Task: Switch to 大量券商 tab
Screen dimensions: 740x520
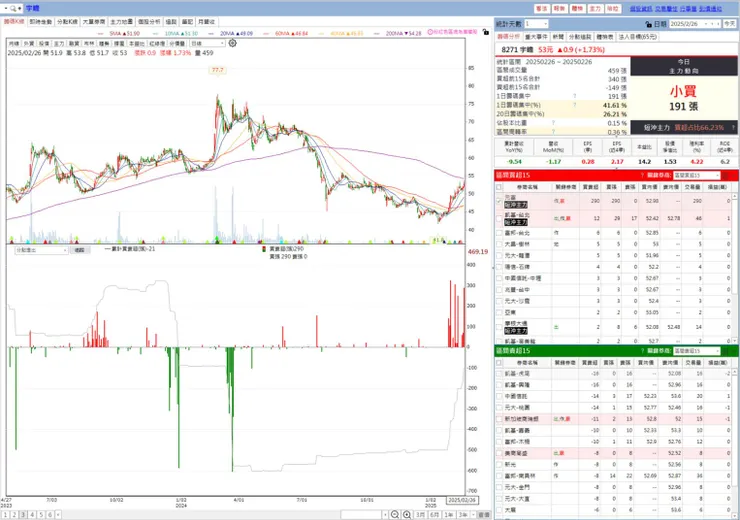Action: click(x=94, y=22)
